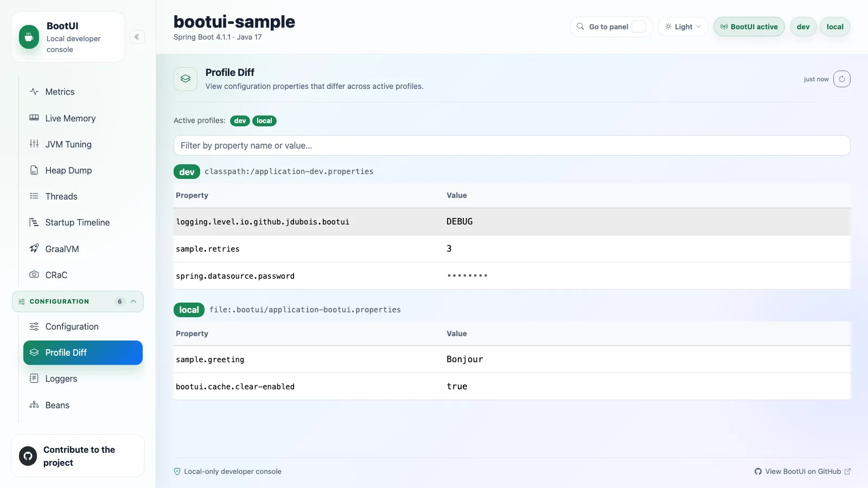Click the Profile Diff header layers icon
This screenshot has height=488, width=868.
186,79
